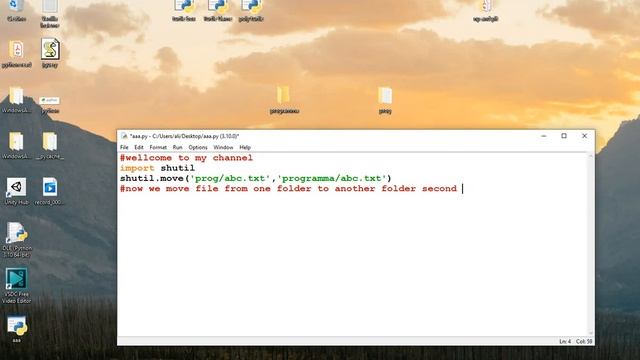Open the Help menu in IDLE

[245, 147]
